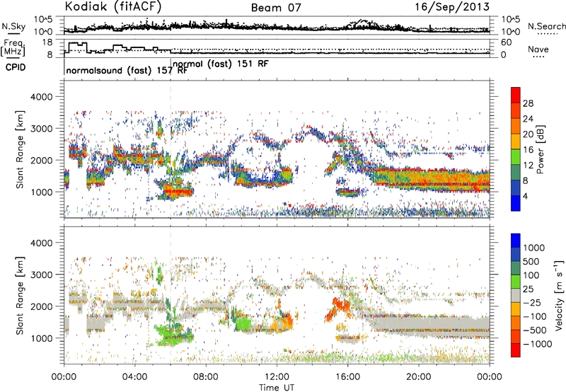Select 'normalsound (fast) 157 RF' text
The height and width of the screenshot is (392, 566).
(127, 70)
